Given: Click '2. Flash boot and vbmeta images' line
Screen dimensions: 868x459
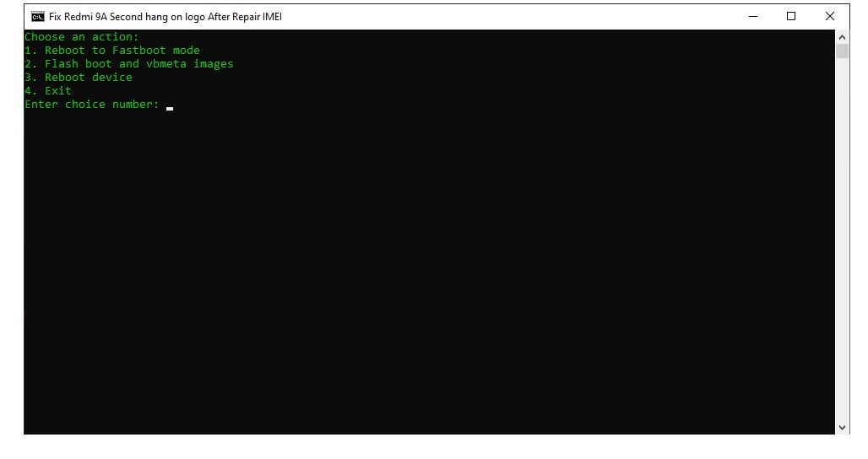Looking at the screenshot, I should [129, 64].
